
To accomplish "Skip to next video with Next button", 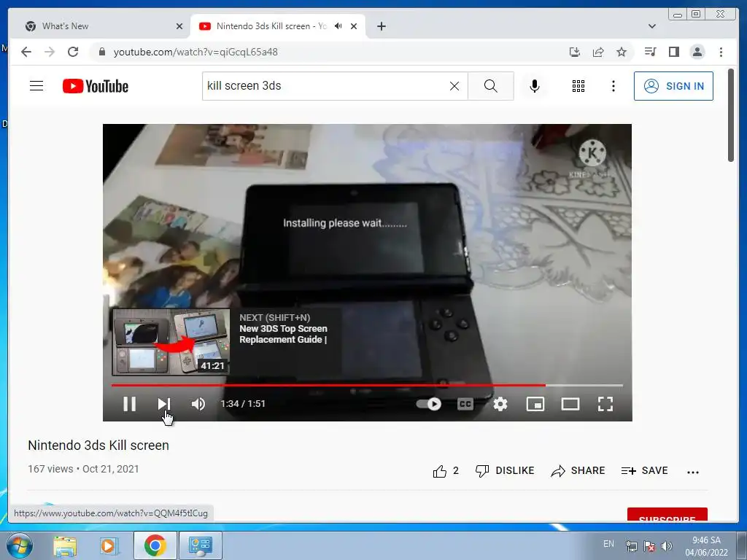I will [163, 404].
